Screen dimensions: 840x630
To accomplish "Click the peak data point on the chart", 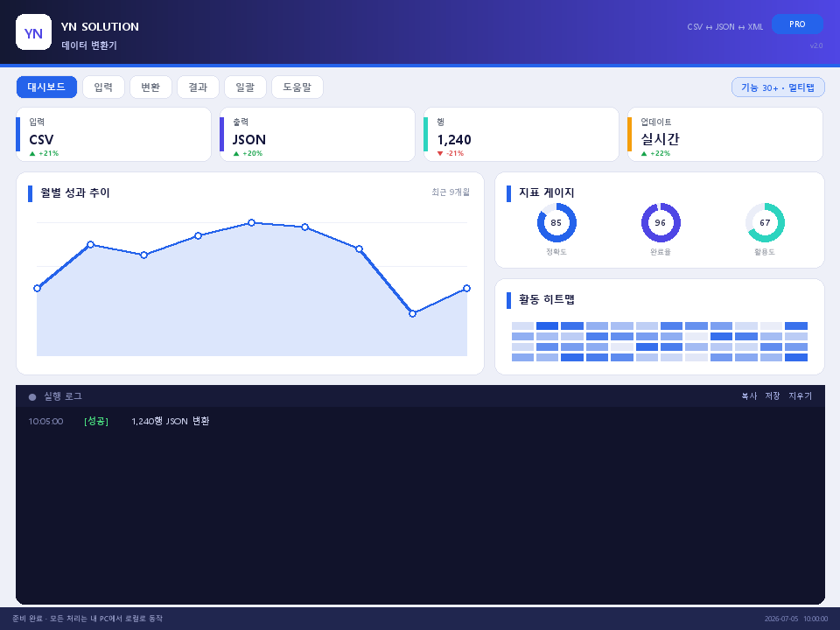I will click(x=251, y=222).
